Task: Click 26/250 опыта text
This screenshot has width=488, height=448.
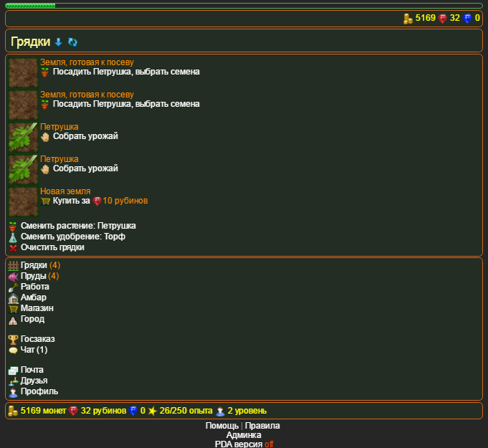Action: pyautogui.click(x=186, y=411)
